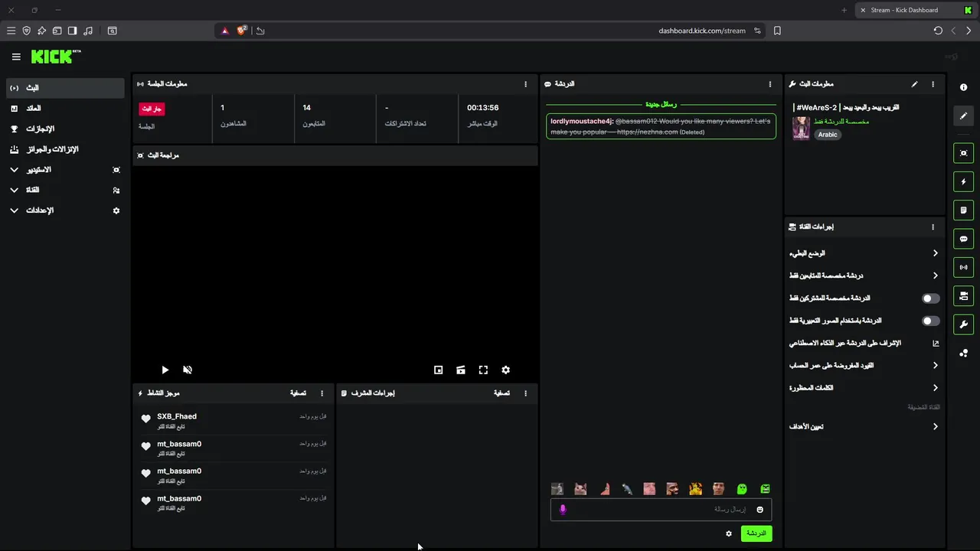
Task: Click the Arabic language tag
Action: (x=828, y=135)
